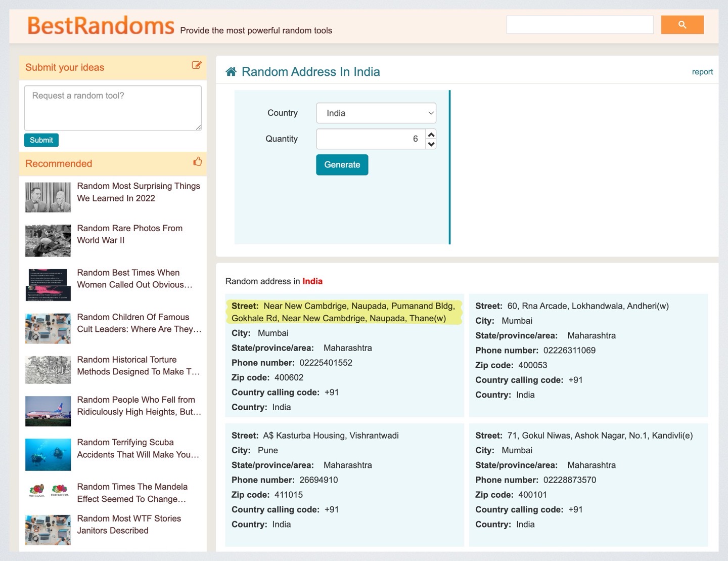The image size is (728, 561).
Task: Click the World War II photos thumbnail
Action: tap(48, 241)
